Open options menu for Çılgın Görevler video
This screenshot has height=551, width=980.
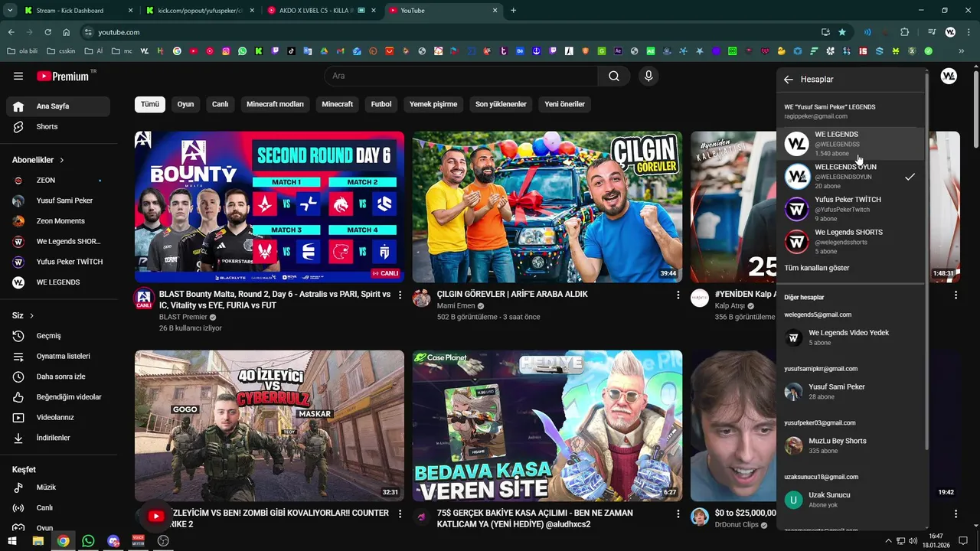tap(678, 295)
